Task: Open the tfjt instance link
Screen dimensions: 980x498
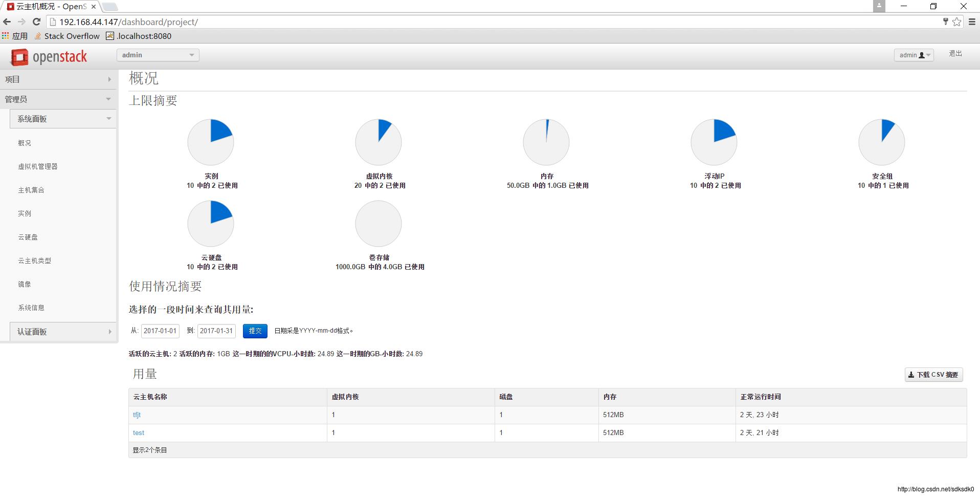Action: pyautogui.click(x=137, y=415)
